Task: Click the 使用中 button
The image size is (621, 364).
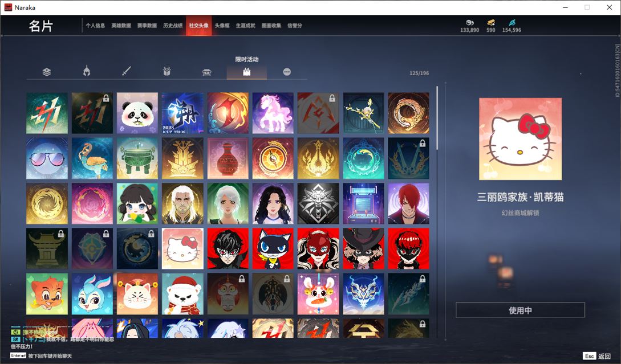Action: (x=520, y=310)
